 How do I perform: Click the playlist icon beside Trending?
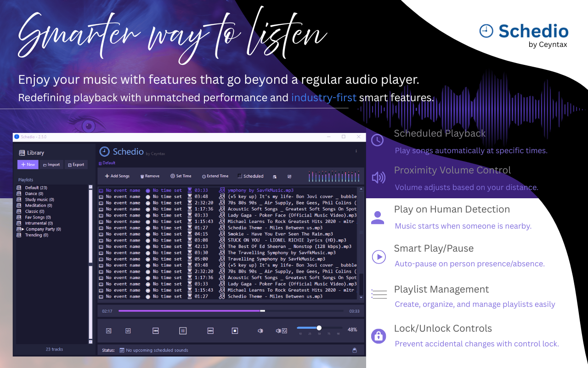click(x=19, y=235)
